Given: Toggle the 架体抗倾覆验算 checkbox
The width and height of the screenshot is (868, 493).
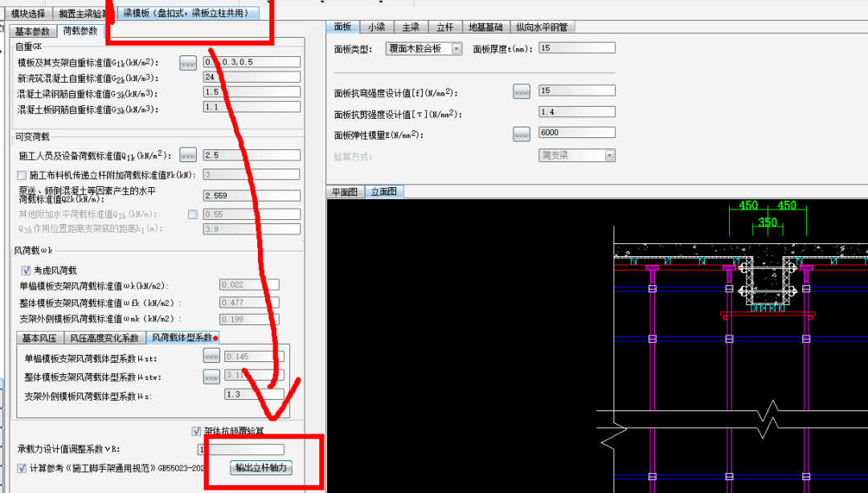Looking at the screenshot, I should [x=196, y=430].
